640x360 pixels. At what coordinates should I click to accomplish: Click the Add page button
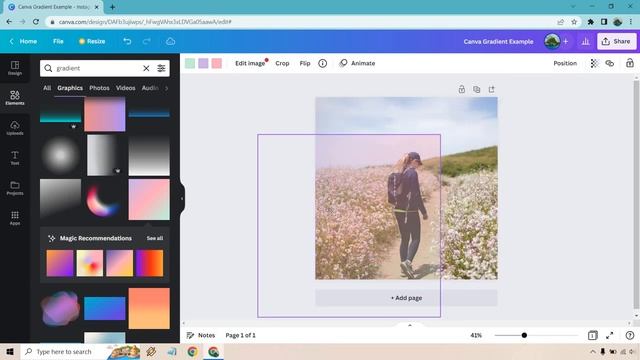coord(406,298)
